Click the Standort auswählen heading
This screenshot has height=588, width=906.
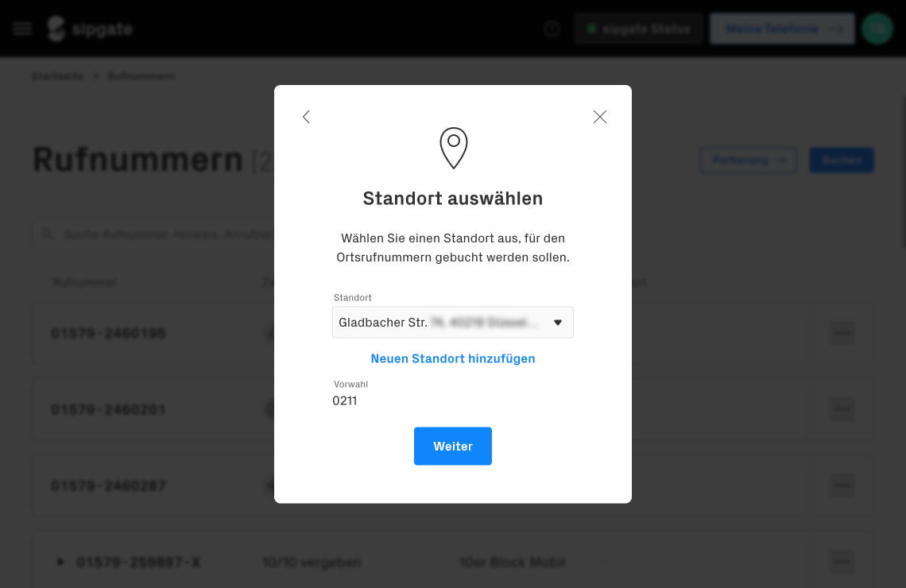tap(453, 198)
